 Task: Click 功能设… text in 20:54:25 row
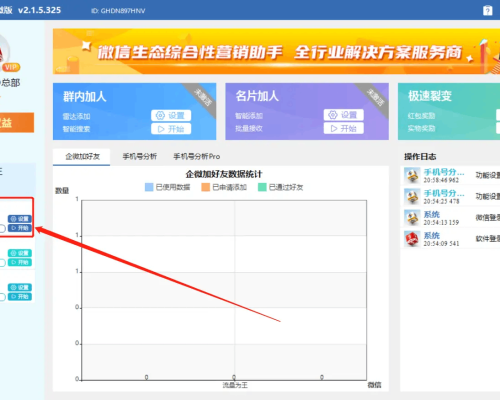pos(488,196)
